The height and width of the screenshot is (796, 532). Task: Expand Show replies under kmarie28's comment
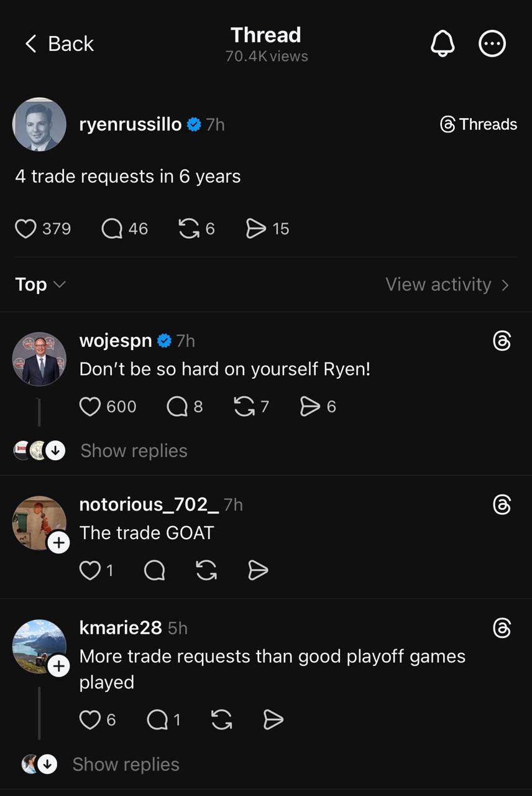pyautogui.click(x=126, y=764)
